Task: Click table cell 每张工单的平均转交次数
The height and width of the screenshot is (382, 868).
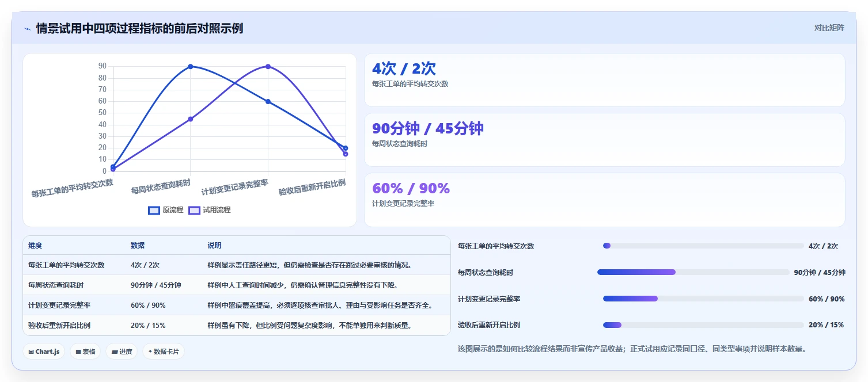Action: click(x=66, y=265)
